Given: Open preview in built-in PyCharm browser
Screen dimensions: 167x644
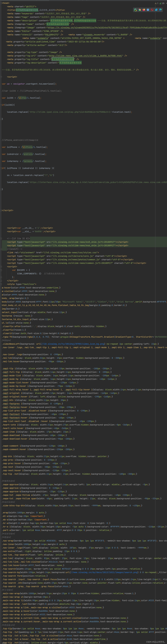Looking at the screenshot, I should (x=135, y=10).
